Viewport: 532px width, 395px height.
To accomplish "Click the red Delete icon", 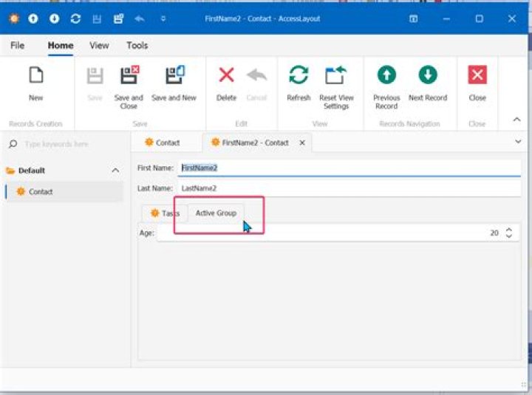I will (226, 75).
